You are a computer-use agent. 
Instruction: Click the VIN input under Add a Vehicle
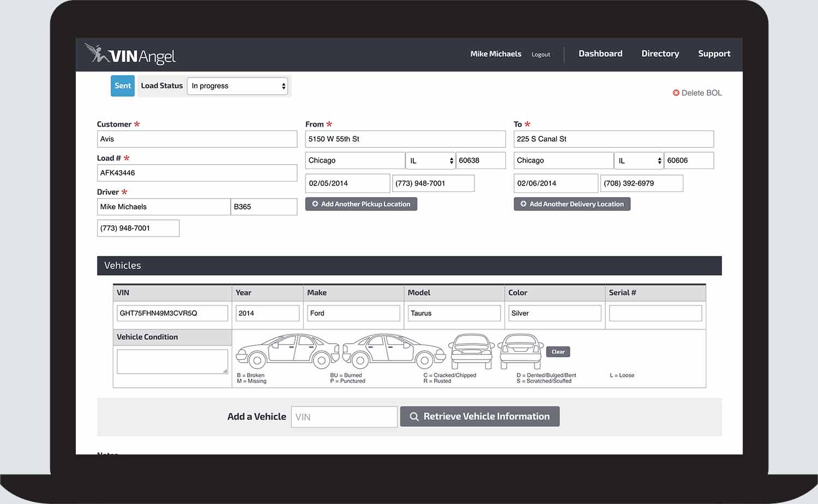(344, 416)
